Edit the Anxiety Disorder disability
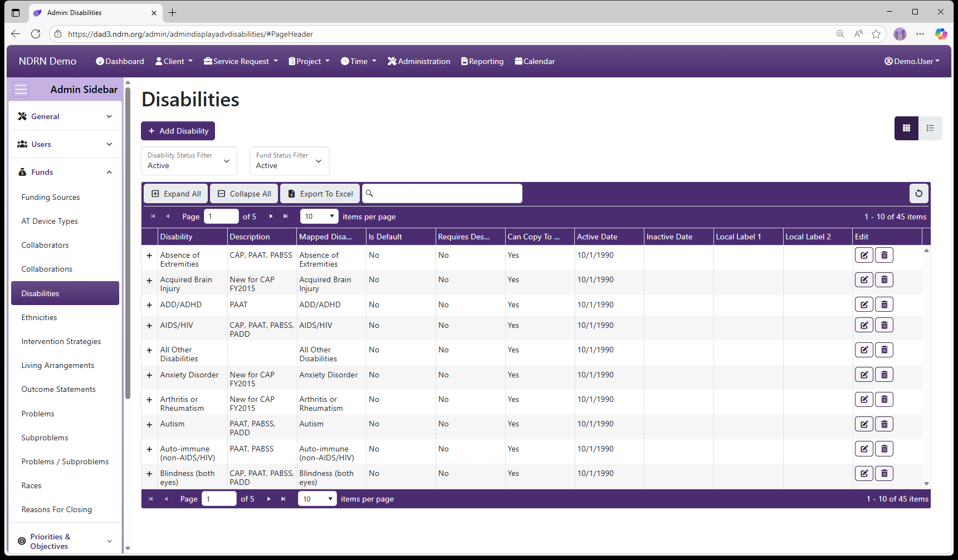 pos(864,375)
